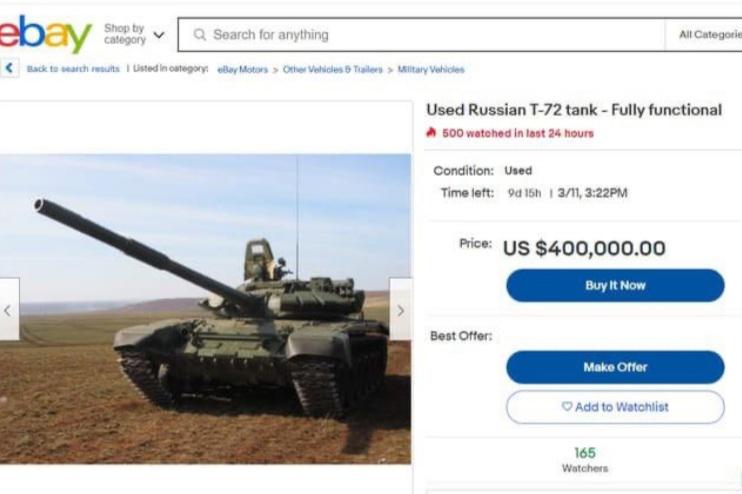The image size is (742, 494).
Task: Show previous tank photo arrow
Action: pos(8,310)
